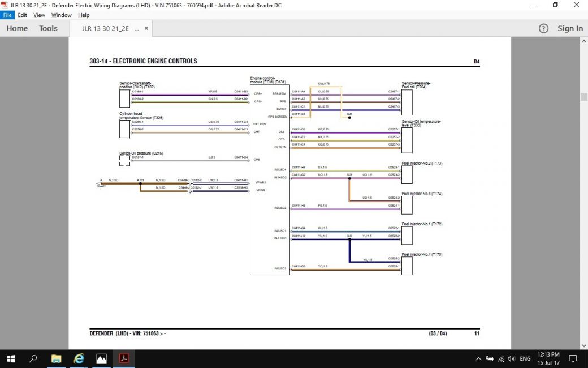
Task: Click the 'Engine control module (ECM) (D131)' label
Action: tap(268, 80)
